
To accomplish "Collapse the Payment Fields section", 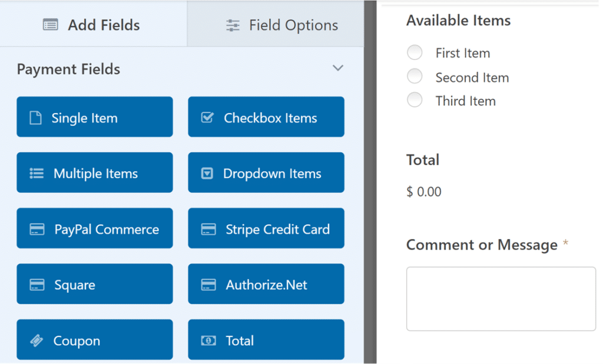I will tap(338, 68).
